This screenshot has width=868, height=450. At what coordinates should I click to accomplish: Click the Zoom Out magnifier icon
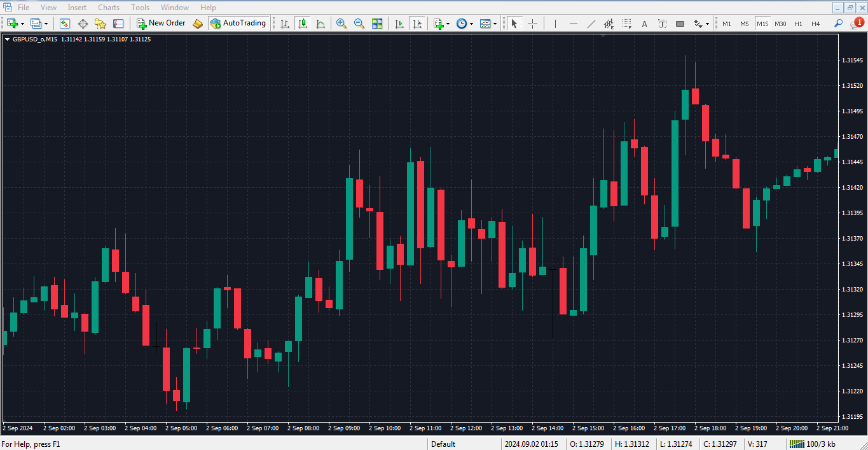[x=359, y=24]
